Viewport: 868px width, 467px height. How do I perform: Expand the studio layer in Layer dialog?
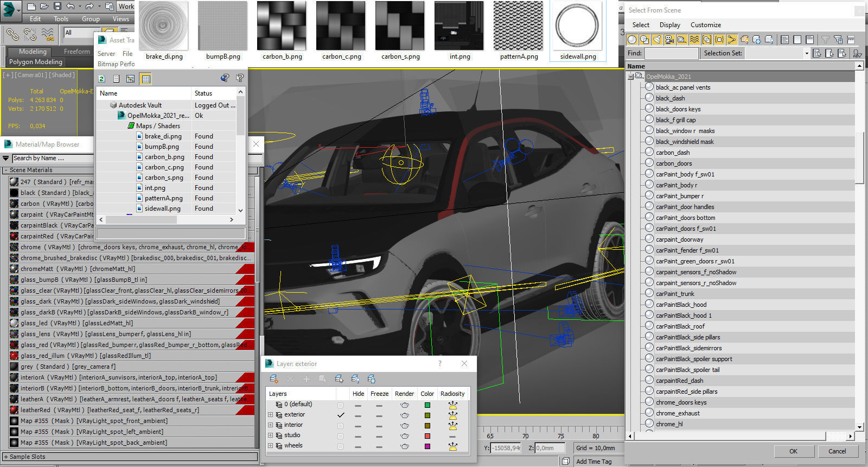pyautogui.click(x=270, y=436)
